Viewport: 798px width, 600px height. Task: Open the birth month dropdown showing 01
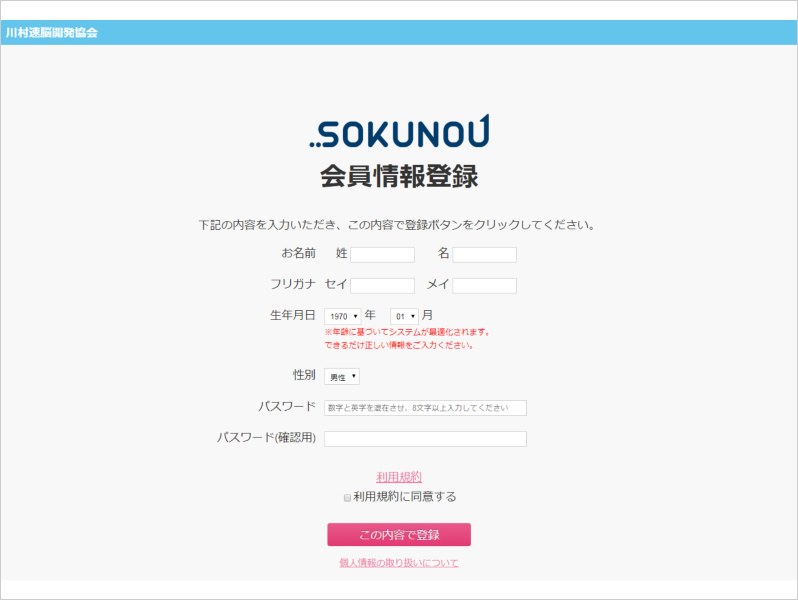pyautogui.click(x=404, y=316)
